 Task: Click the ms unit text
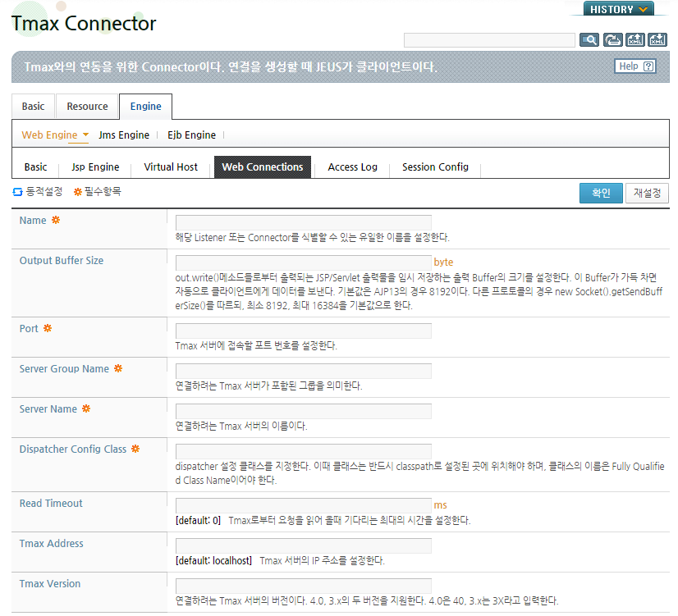pyautogui.click(x=440, y=505)
